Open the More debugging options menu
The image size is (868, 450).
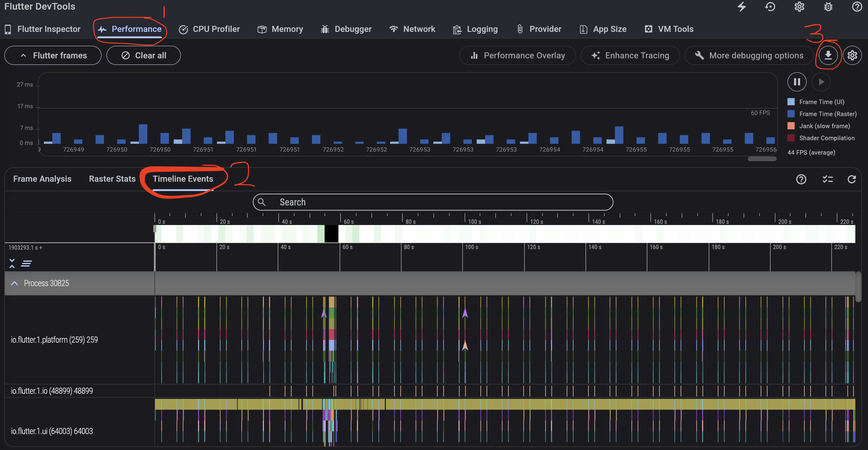[x=749, y=55]
